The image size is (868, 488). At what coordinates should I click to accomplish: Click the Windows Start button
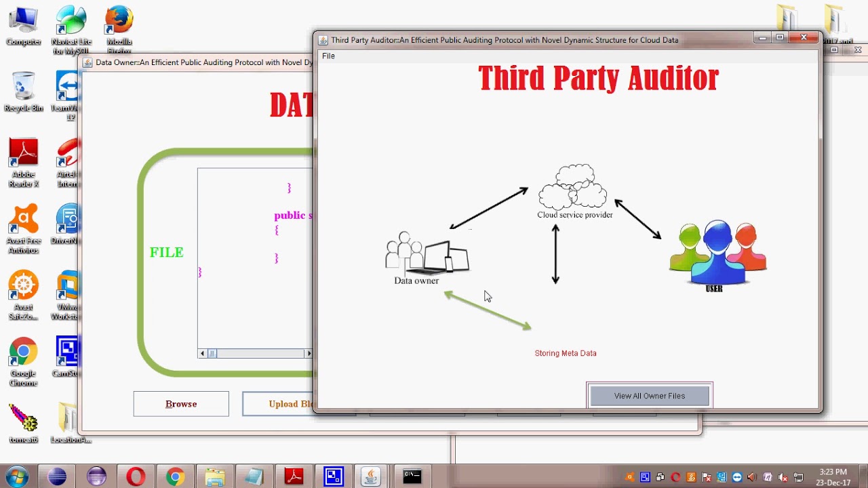[16, 476]
